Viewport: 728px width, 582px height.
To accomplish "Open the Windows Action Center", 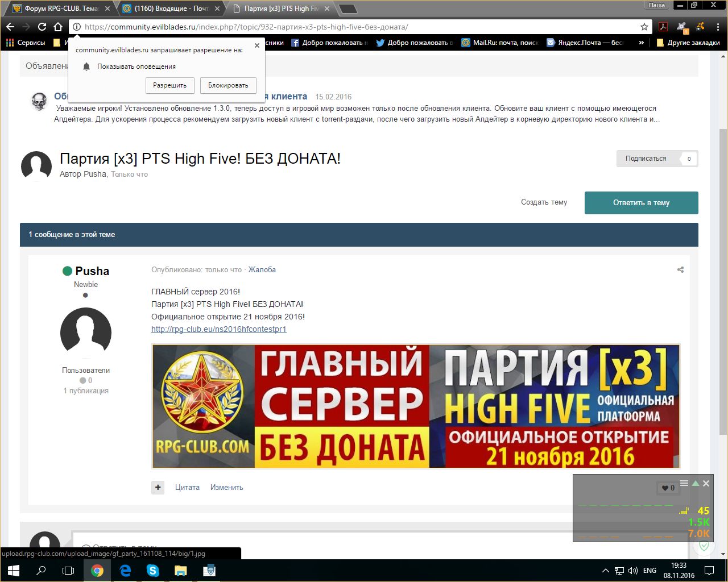I will click(x=709, y=571).
